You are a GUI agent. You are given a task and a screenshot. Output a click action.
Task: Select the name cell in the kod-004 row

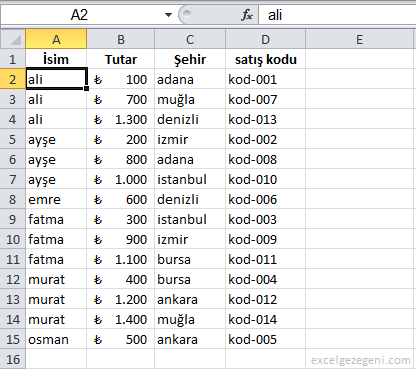[56, 279]
